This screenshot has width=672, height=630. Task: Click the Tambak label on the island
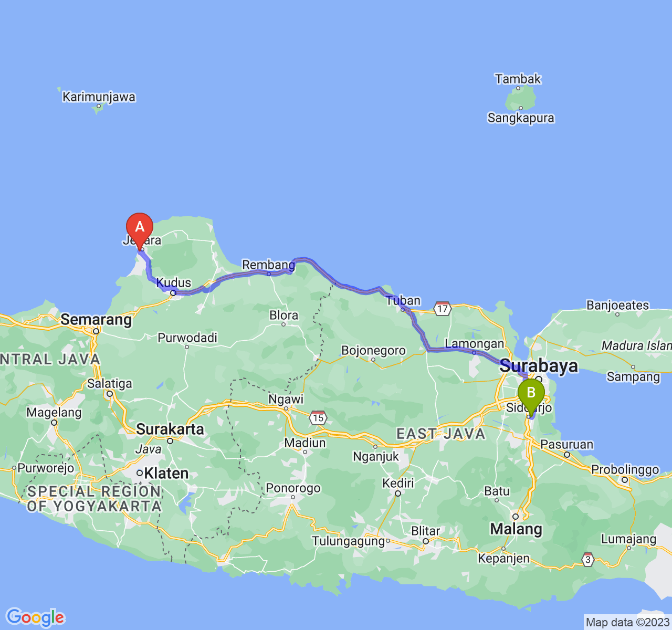tap(518, 79)
